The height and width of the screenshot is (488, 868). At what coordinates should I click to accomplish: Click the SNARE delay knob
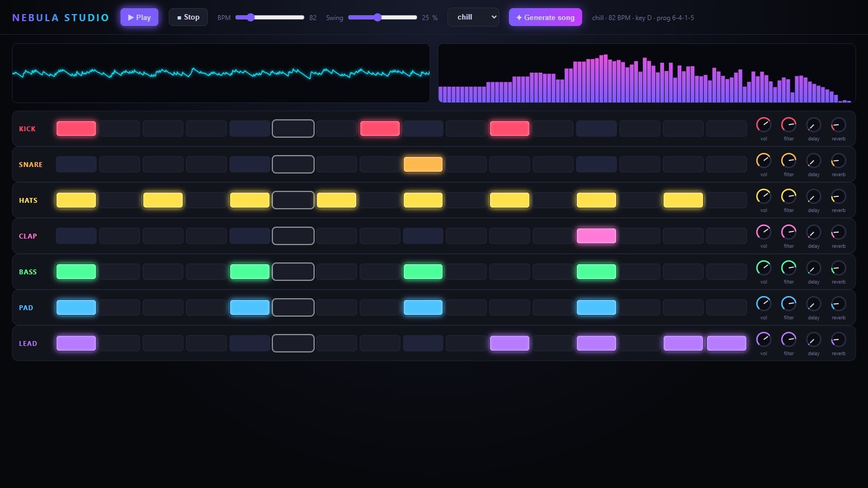tap(813, 160)
